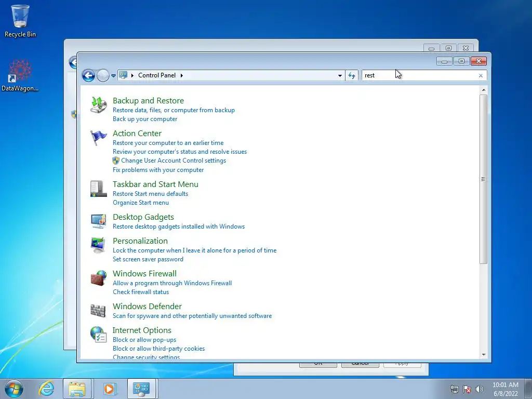The height and width of the screenshot is (399, 532).
Task: Open Windows Explorer from the taskbar
Action: pos(77,389)
